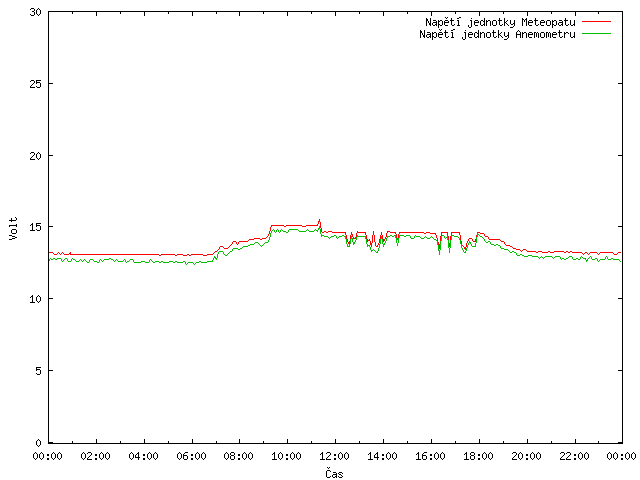Click the x-axis label 20:00
The height and width of the screenshot is (480, 640).
tap(527, 456)
